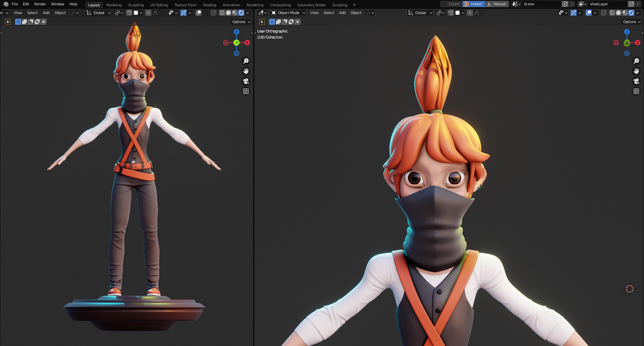
Task: Switch to the Sculpting workspace tab
Action: click(136, 5)
